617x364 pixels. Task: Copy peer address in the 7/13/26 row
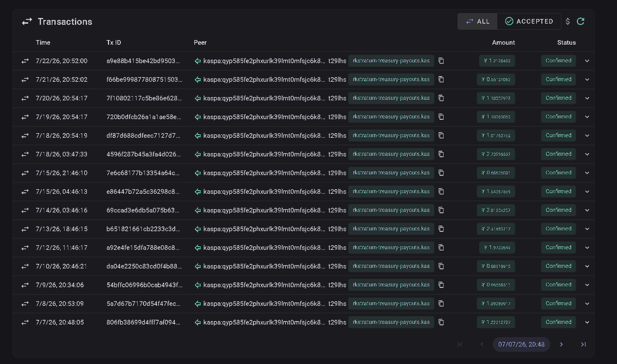point(441,229)
